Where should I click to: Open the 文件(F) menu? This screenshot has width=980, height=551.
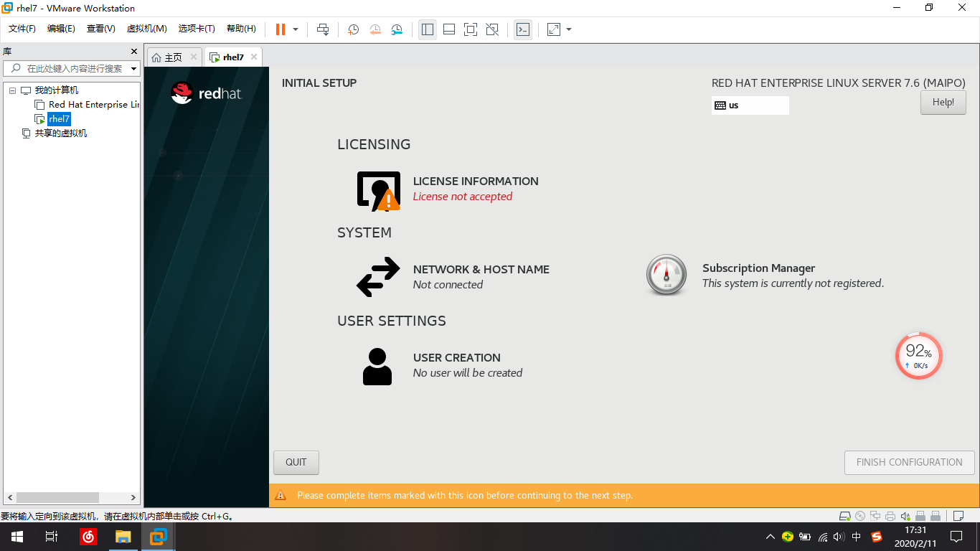(22, 29)
